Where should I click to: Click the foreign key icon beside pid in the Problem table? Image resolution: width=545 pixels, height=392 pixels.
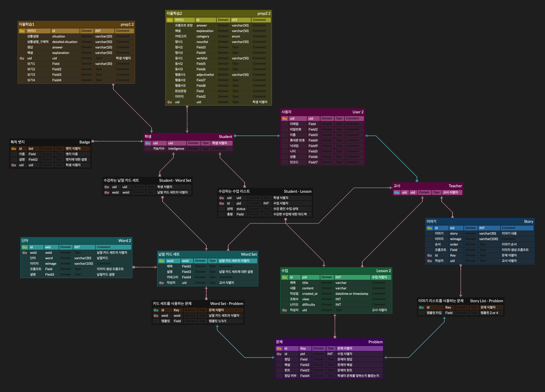pyautogui.click(x=279, y=354)
